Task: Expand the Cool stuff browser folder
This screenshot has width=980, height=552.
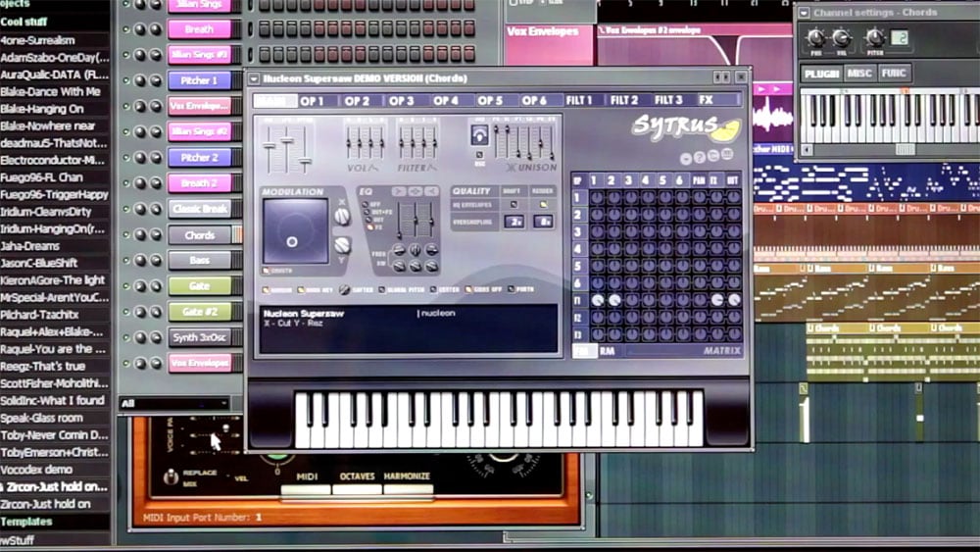Action: click(24, 22)
